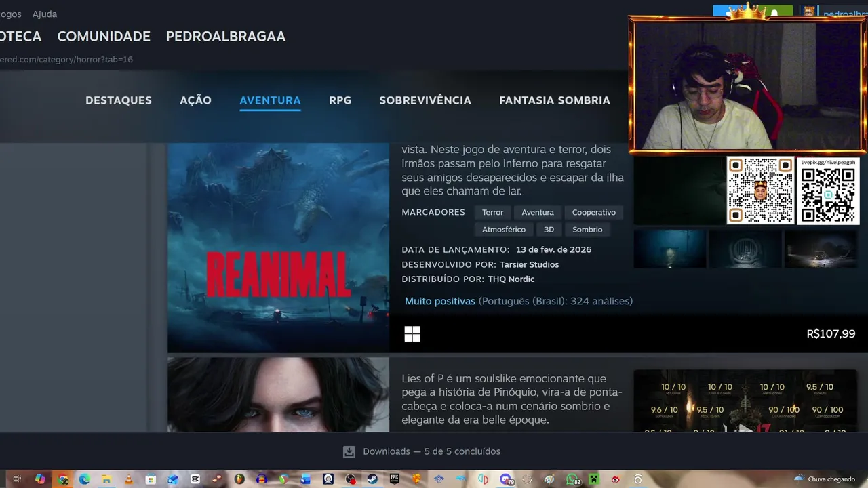
Task: Open the weather widget Chuva chegando
Action: pyautogui.click(x=825, y=479)
